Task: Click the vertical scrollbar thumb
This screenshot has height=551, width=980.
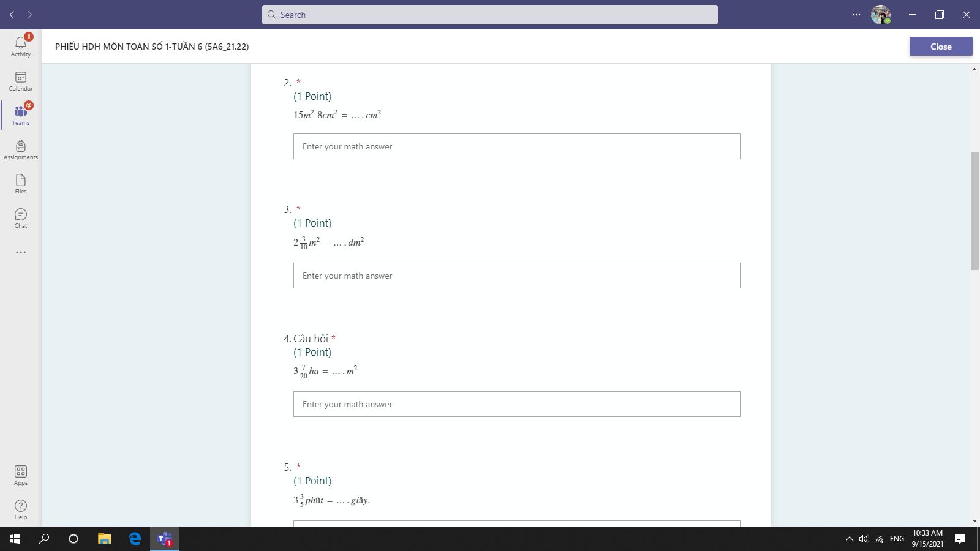Action: coord(974,211)
